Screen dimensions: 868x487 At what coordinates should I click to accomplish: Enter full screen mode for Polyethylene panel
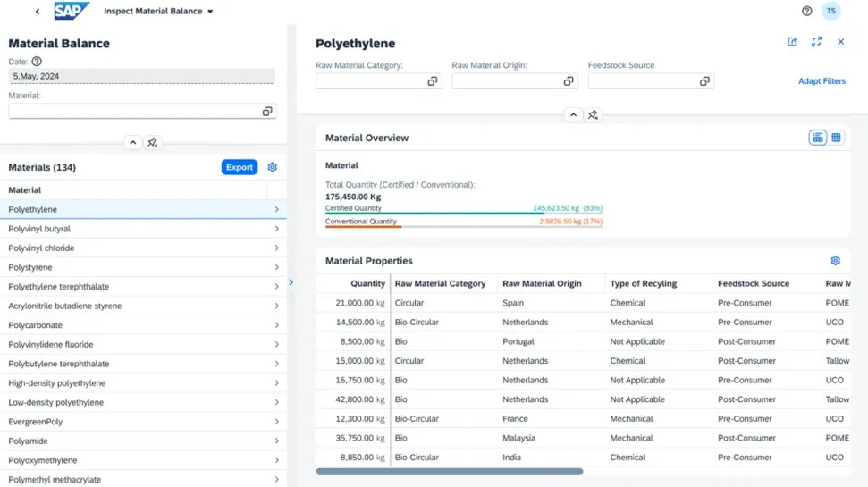pos(816,42)
